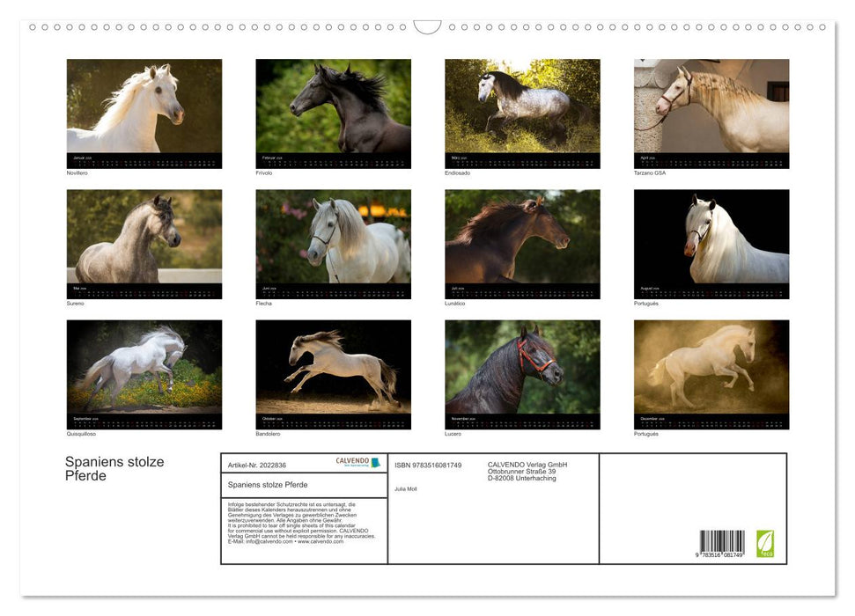Viewport: 855px width, 616px height.
Task: Select the February black horse photo
Action: coord(333,106)
